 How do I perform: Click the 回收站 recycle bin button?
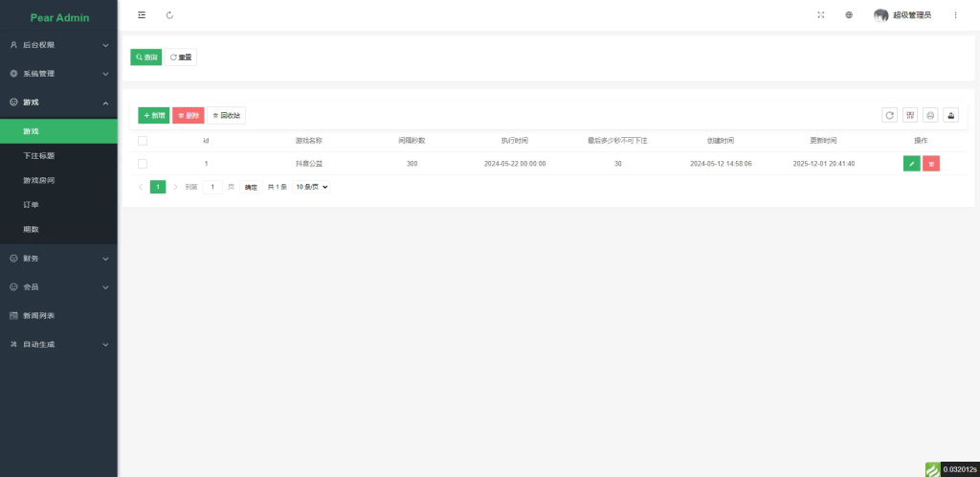(x=226, y=115)
